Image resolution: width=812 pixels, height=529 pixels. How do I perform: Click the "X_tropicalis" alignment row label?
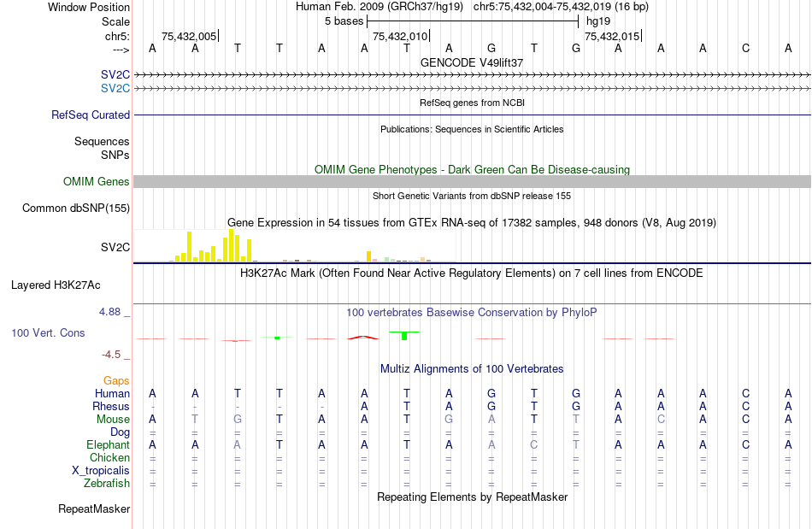click(101, 471)
